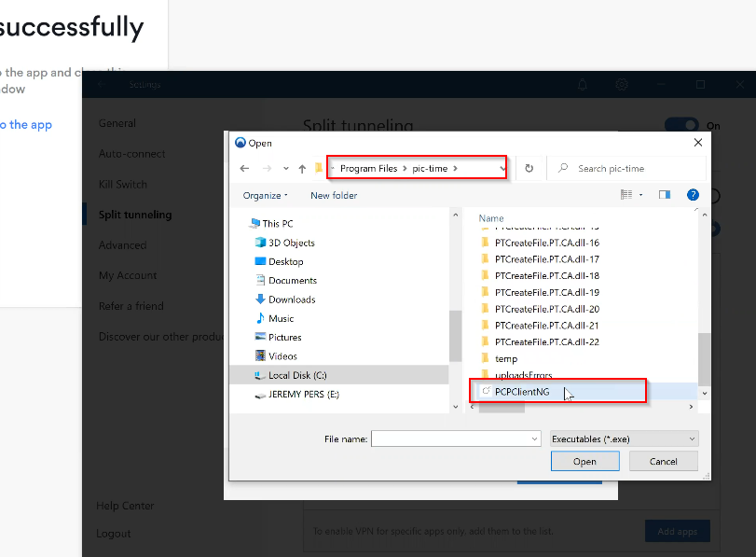
Task: Refresh the pic-time folder view
Action: 529,169
